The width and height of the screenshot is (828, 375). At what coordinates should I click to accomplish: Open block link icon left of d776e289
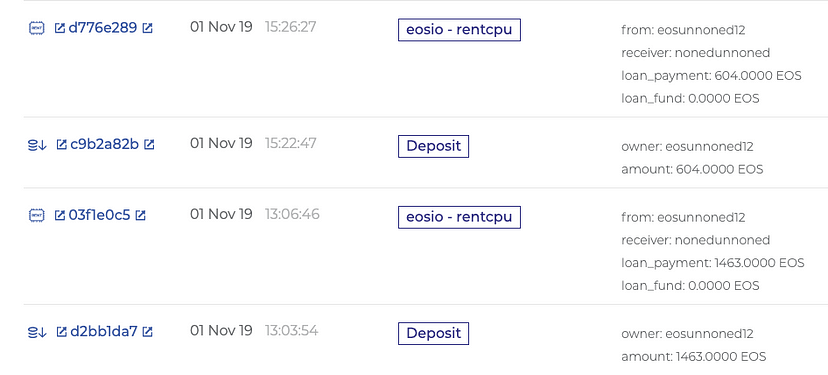pos(60,28)
